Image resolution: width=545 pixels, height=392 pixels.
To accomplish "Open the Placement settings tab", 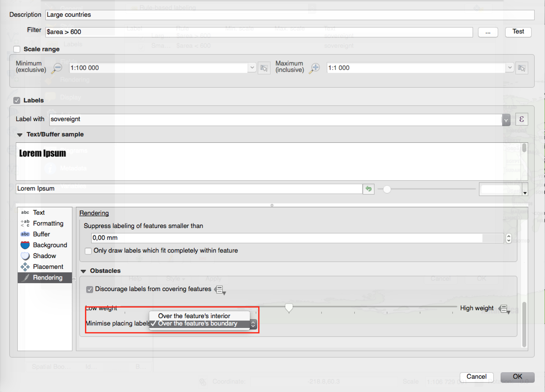I will point(48,267).
